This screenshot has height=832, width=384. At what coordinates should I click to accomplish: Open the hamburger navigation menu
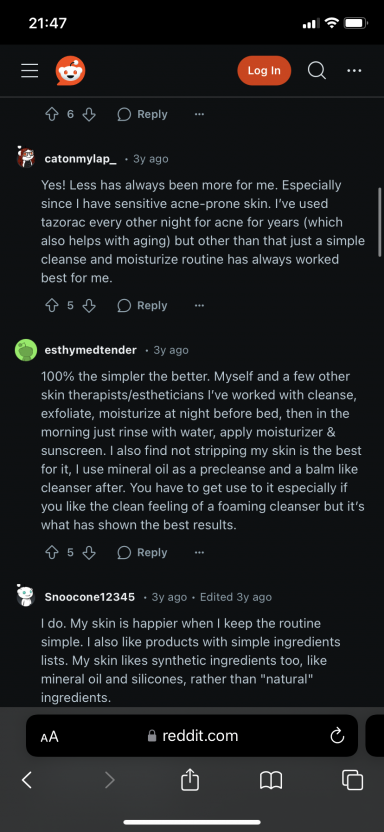(x=30, y=71)
